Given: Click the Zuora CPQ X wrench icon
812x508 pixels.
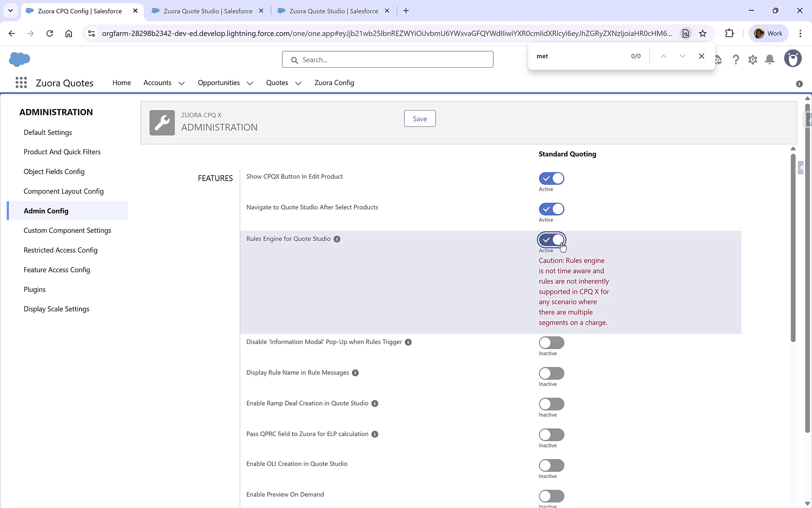Looking at the screenshot, I should [162, 122].
